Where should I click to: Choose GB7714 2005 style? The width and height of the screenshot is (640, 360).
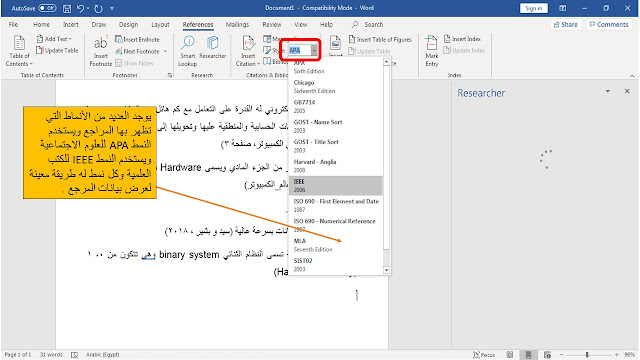pyautogui.click(x=336, y=107)
